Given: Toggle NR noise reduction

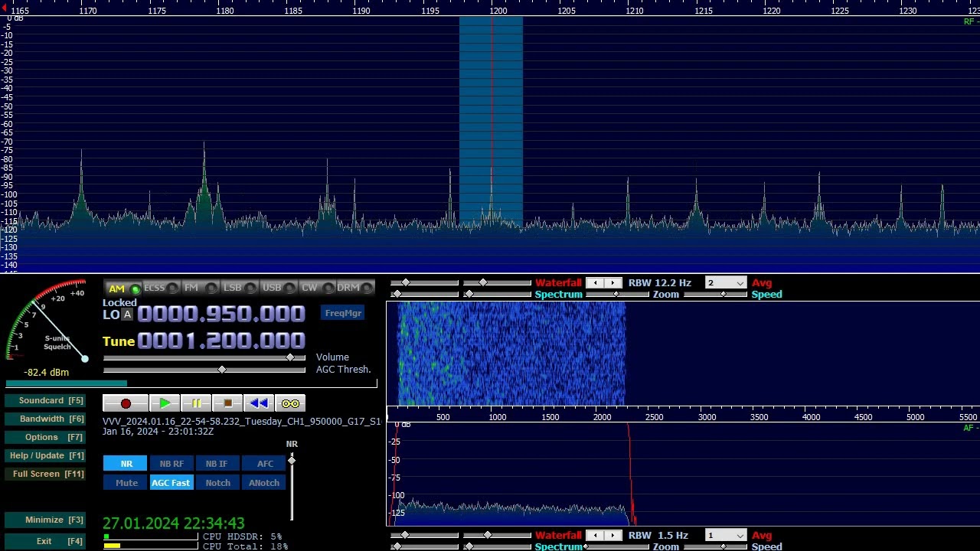Looking at the screenshot, I should 126,464.
